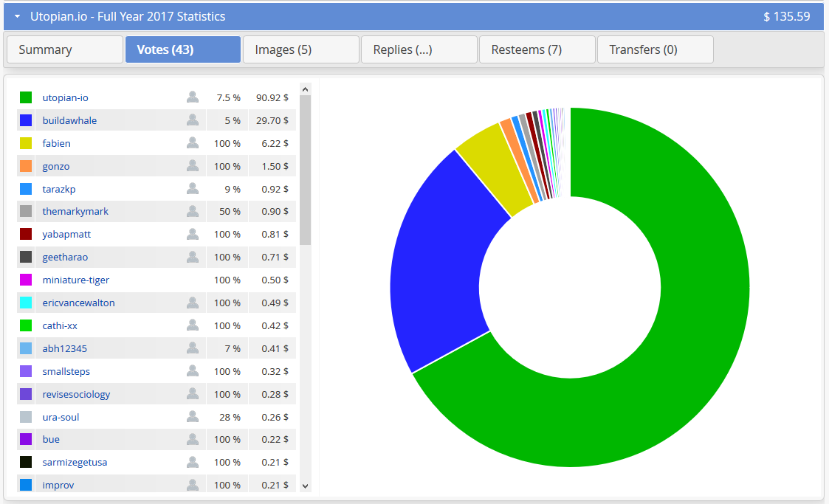Click the profile icon next to sarmizegetusa
The height and width of the screenshot is (504, 829).
click(193, 462)
